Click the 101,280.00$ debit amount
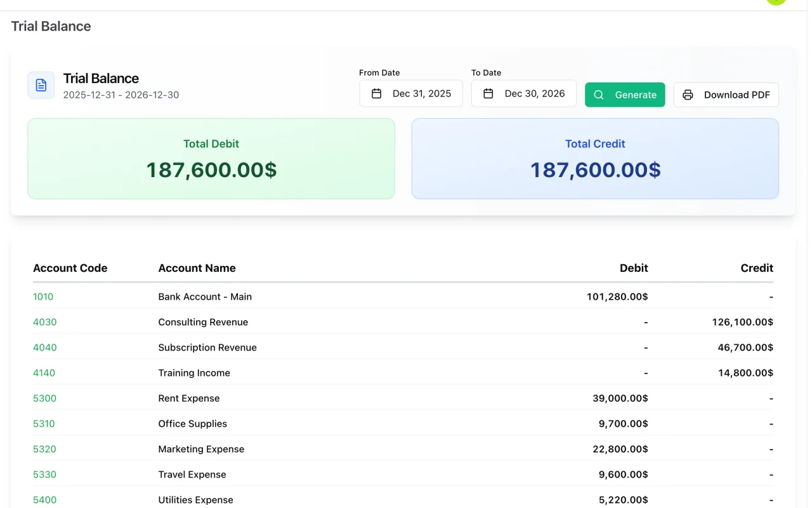This screenshot has height=508, width=812. [x=617, y=297]
